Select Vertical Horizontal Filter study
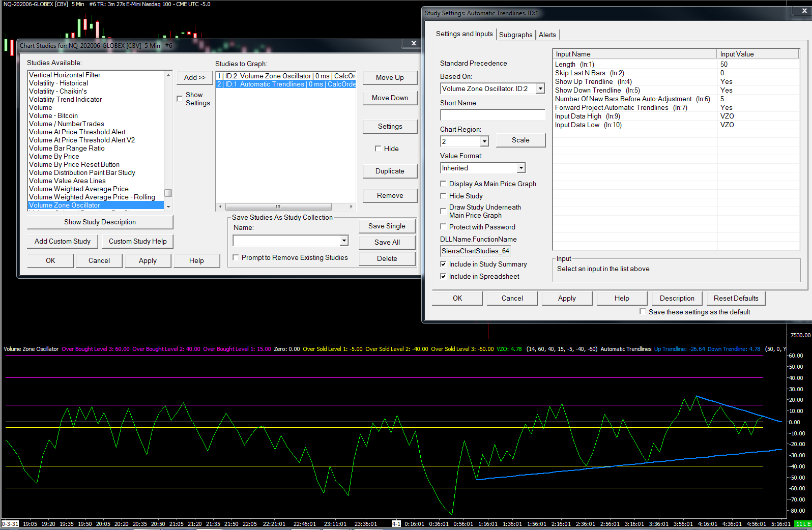The height and width of the screenshot is (530, 812). [96, 75]
